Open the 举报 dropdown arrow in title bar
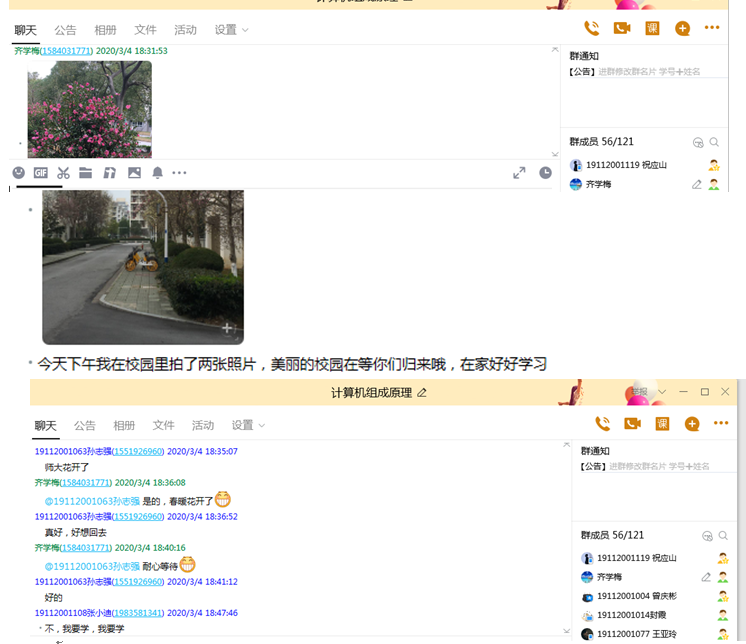This screenshot has width=746, height=644. pos(662,392)
